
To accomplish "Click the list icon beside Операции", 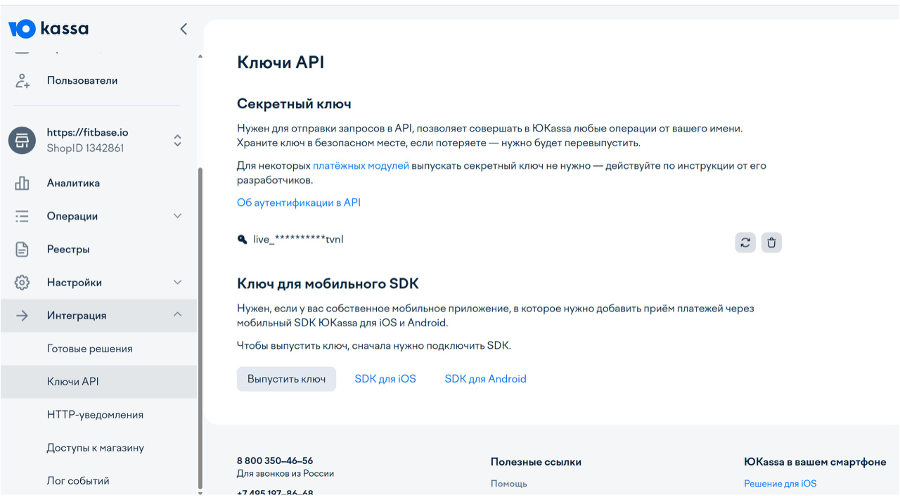I will pos(22,216).
